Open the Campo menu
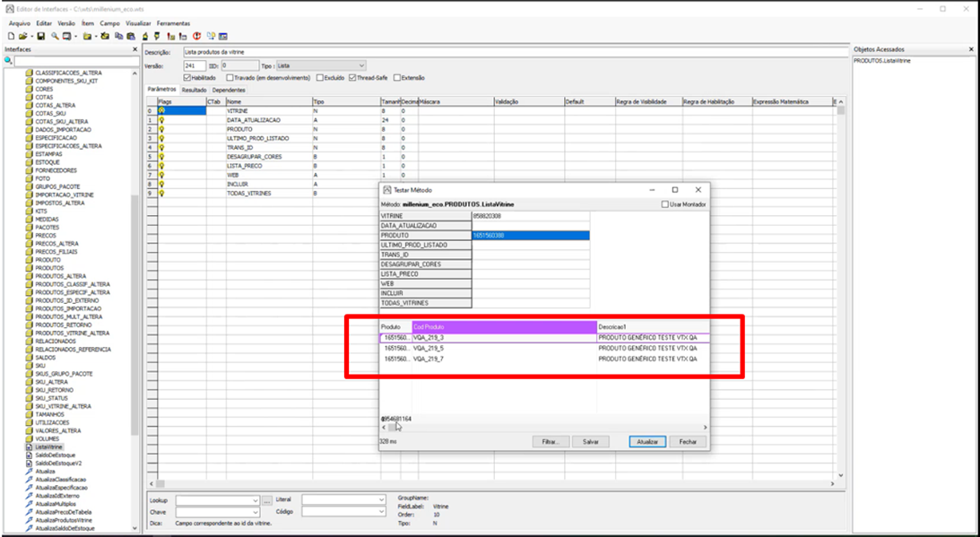980x537 pixels. pyautogui.click(x=109, y=23)
